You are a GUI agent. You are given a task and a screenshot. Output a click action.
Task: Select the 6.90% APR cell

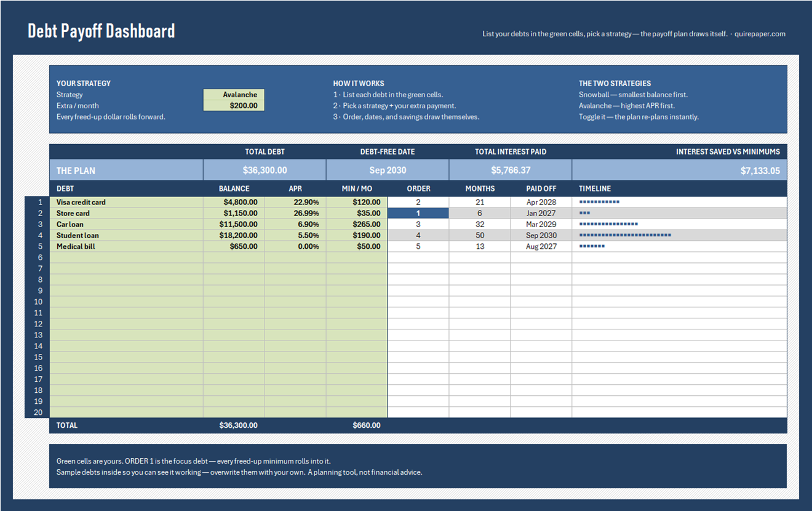click(x=295, y=224)
